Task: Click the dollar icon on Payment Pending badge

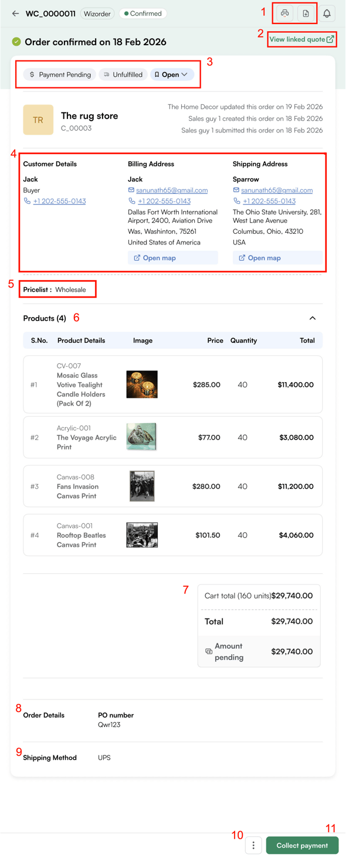Action: 31,74
